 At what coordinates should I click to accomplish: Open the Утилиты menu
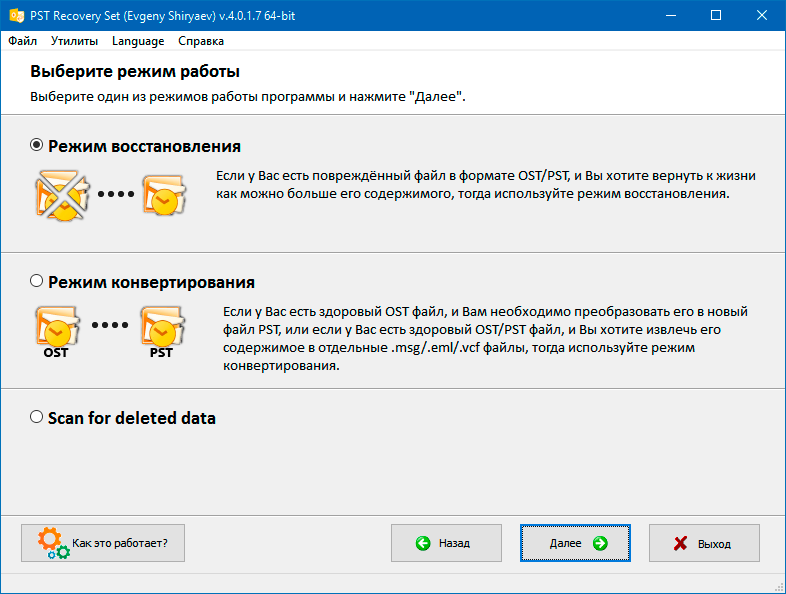coord(74,41)
